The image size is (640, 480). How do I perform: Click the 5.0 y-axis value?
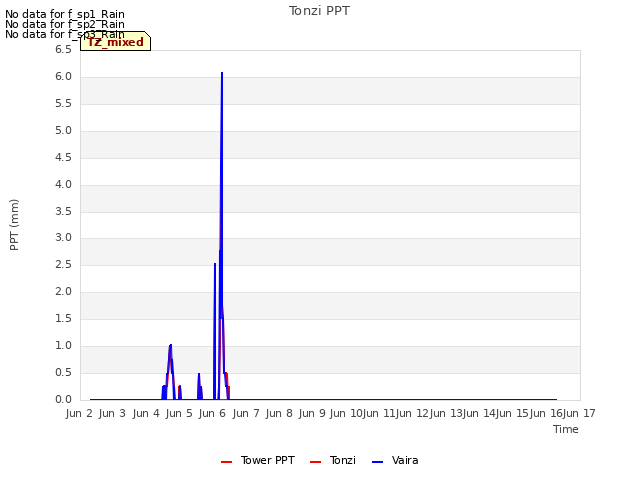[x=63, y=130]
